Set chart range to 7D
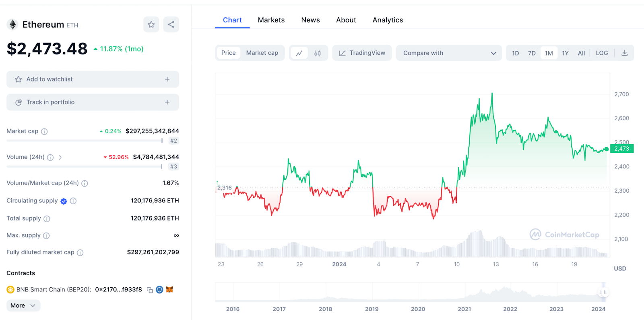Screen dimensions: 644x320 (x=532, y=53)
